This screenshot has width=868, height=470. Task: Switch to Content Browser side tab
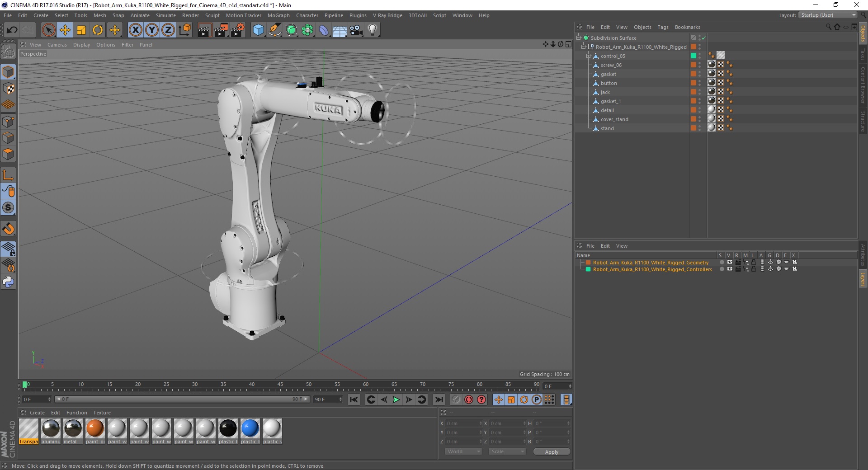pyautogui.click(x=863, y=85)
